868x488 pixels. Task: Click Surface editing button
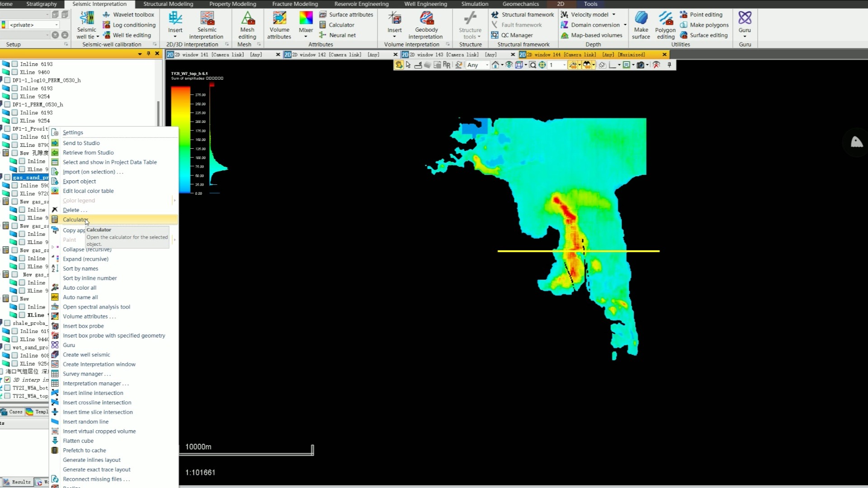pos(704,35)
